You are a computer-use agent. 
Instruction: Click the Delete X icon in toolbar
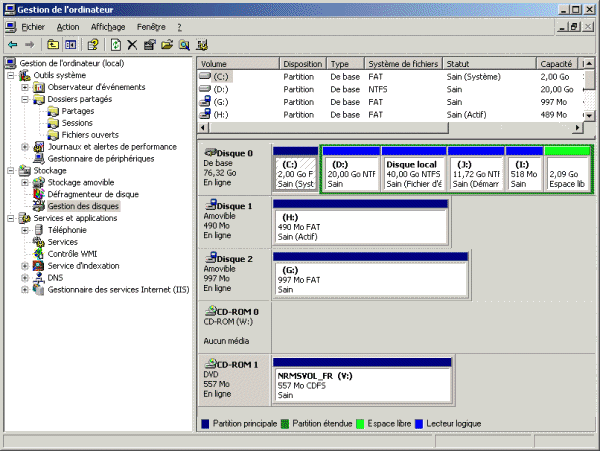pos(132,45)
